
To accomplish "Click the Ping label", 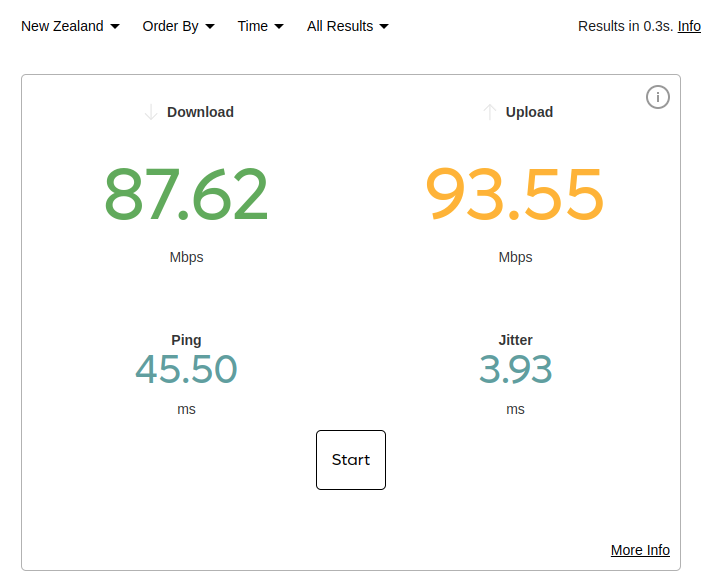I will (186, 340).
